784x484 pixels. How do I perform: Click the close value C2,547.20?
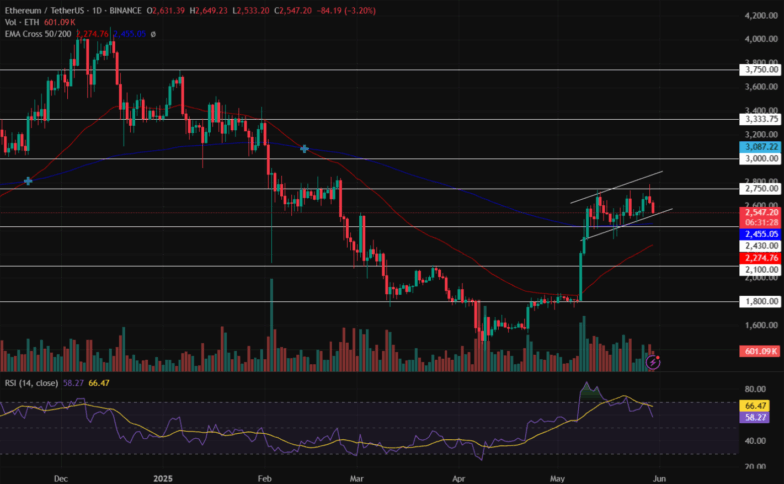(293, 10)
